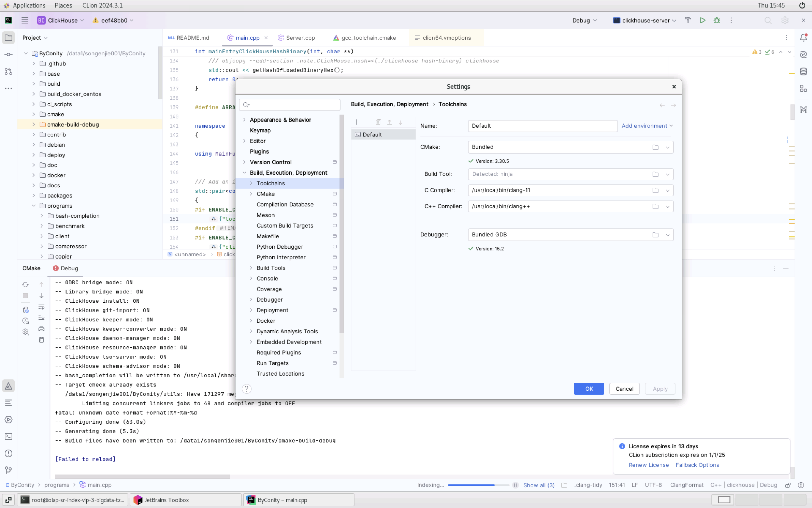Screen dimensions: 812x508
Task: Open JetBrains Toolbox from taskbar
Action: [185, 500]
